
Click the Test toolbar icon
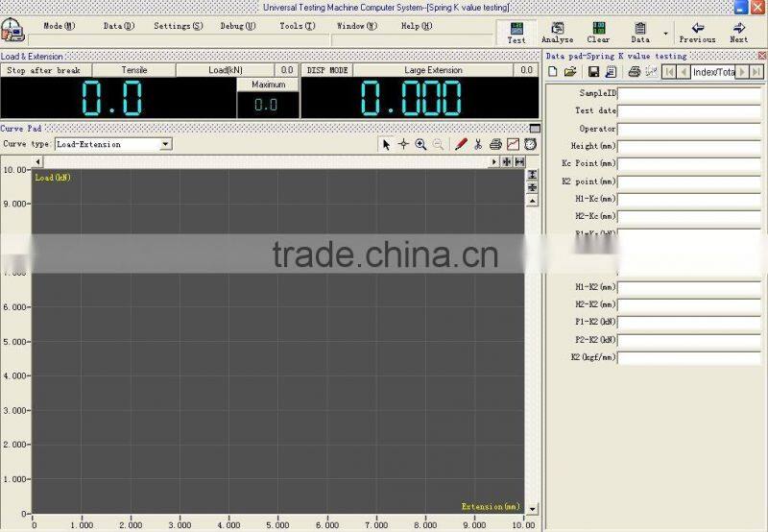click(x=516, y=33)
